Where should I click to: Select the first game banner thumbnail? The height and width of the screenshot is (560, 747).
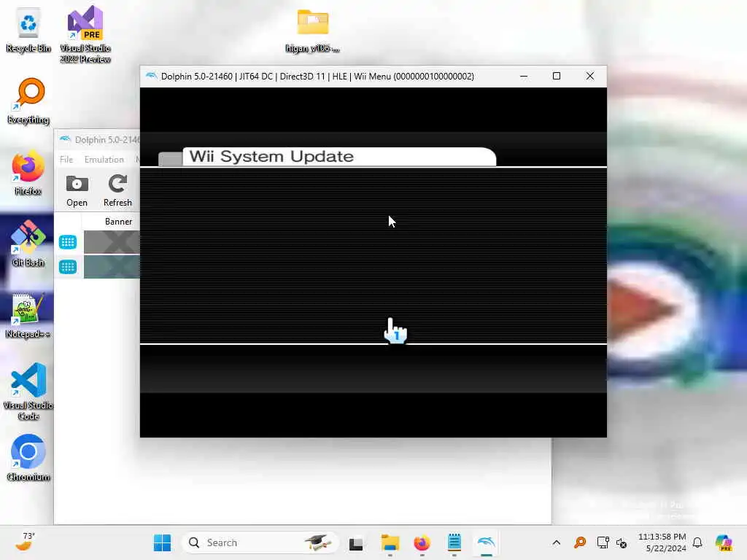click(112, 242)
